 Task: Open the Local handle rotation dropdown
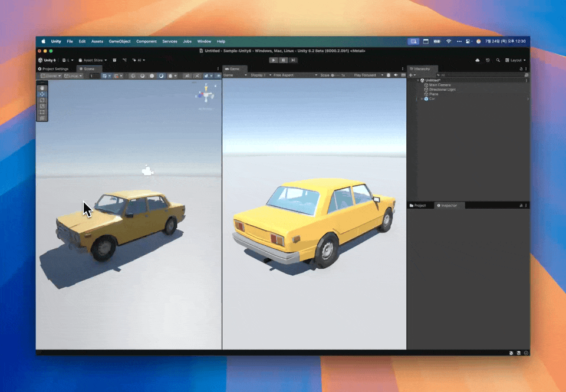(x=73, y=76)
